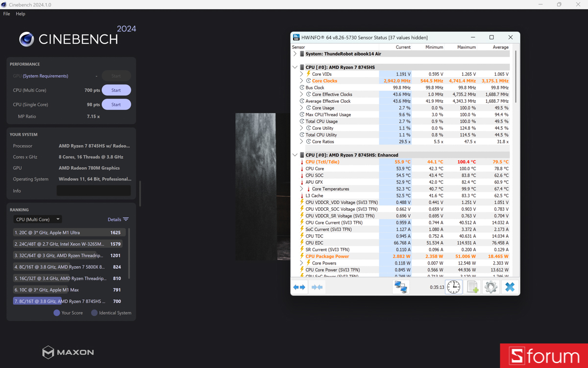This screenshot has height=368, width=588.
Task: Click the Maxon logo at the bottom
Action: 68,352
